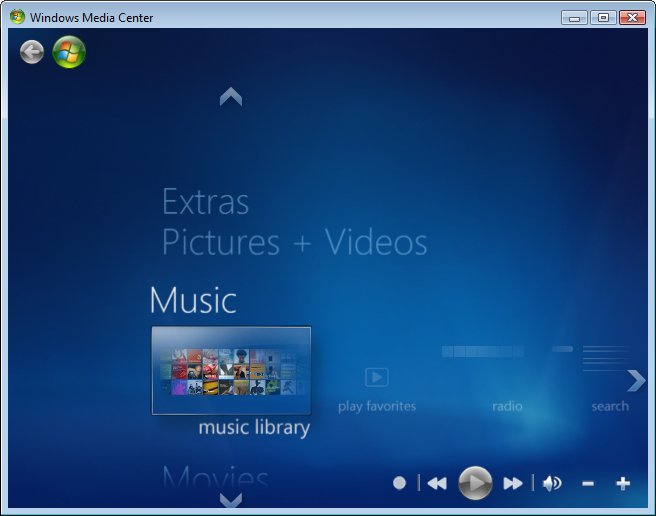Select the Extras menu category

(x=205, y=202)
